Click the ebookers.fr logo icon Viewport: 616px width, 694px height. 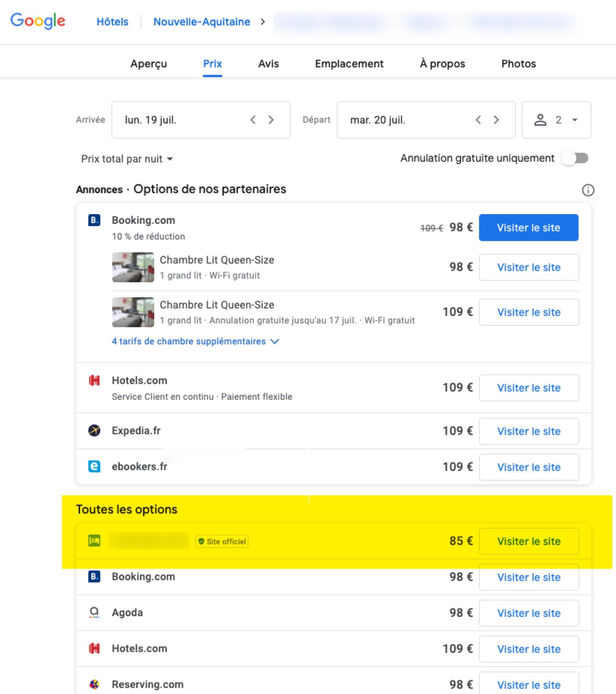[94, 466]
